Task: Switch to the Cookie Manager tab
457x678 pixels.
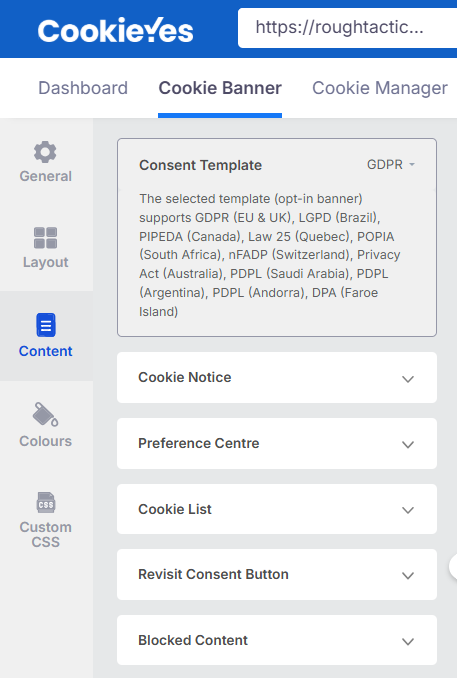Action: pos(380,88)
